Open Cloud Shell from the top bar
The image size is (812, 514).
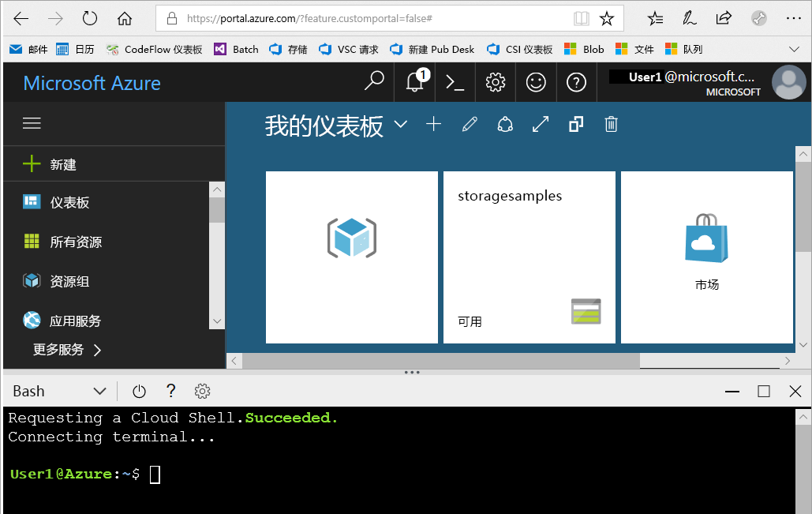click(455, 82)
